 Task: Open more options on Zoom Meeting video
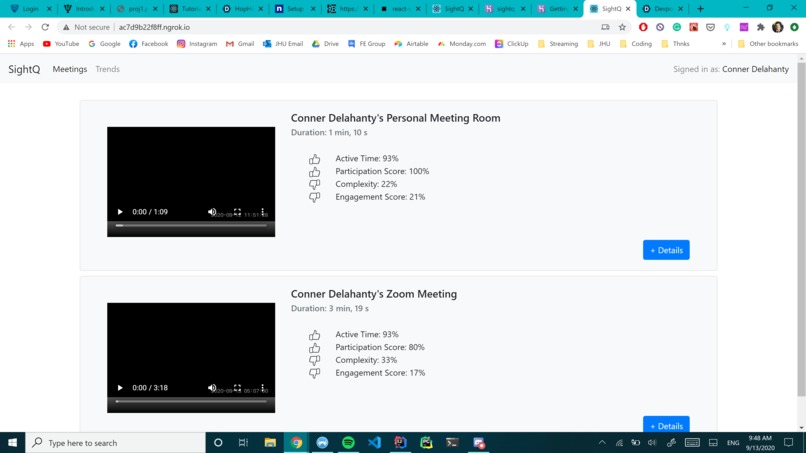[263, 388]
